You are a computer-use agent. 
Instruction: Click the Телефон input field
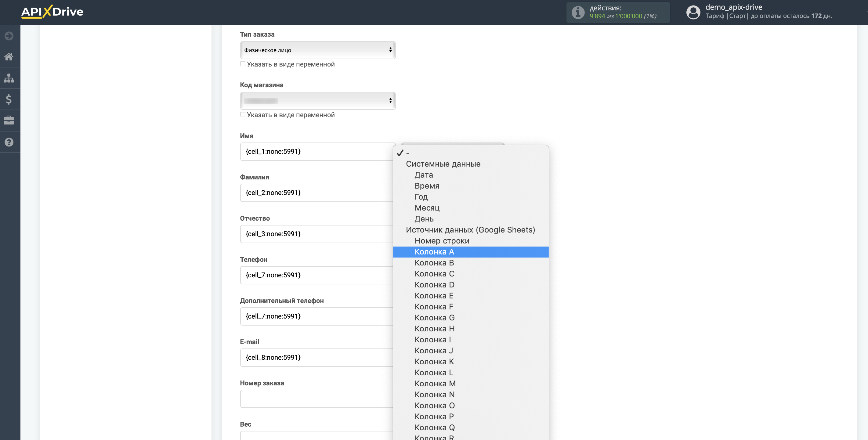(317, 275)
